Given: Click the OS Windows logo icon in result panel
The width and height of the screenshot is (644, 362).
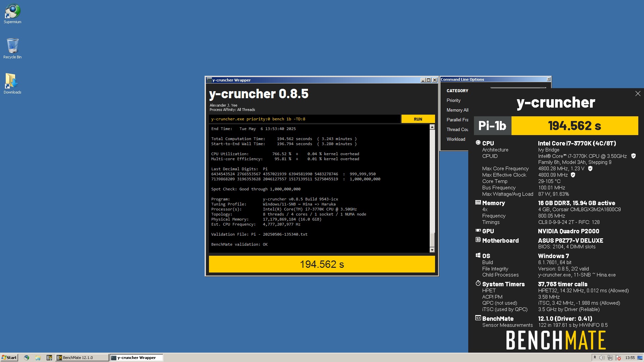Looking at the screenshot, I should pos(478,255).
